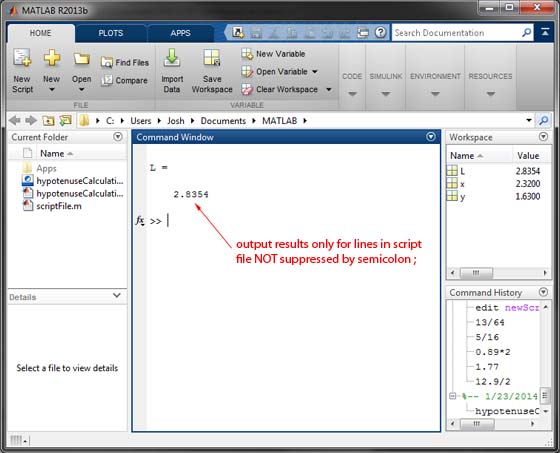Click the Workspace horizontal scrollbar thumb
The image size is (560, 453).
[476, 273]
